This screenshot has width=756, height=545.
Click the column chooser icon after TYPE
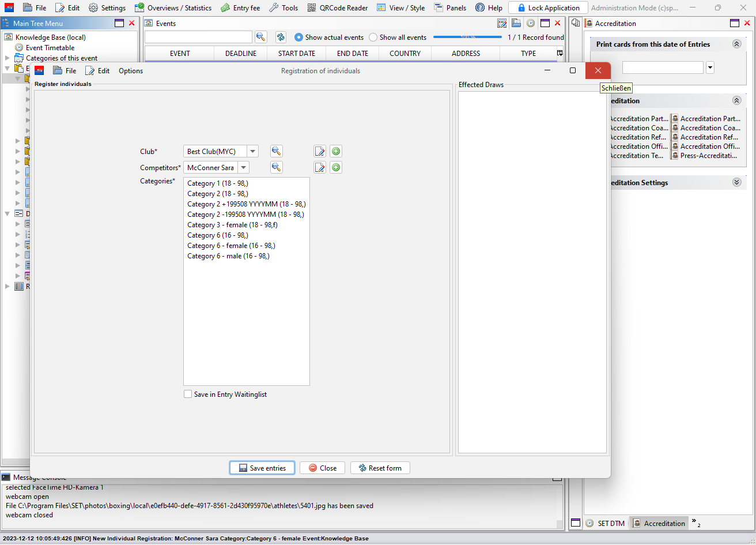pyautogui.click(x=560, y=53)
